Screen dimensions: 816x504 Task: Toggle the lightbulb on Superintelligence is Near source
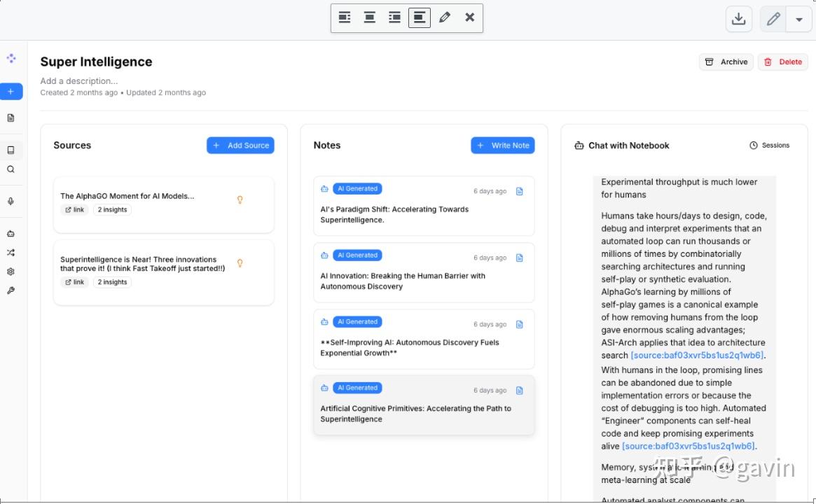point(240,263)
